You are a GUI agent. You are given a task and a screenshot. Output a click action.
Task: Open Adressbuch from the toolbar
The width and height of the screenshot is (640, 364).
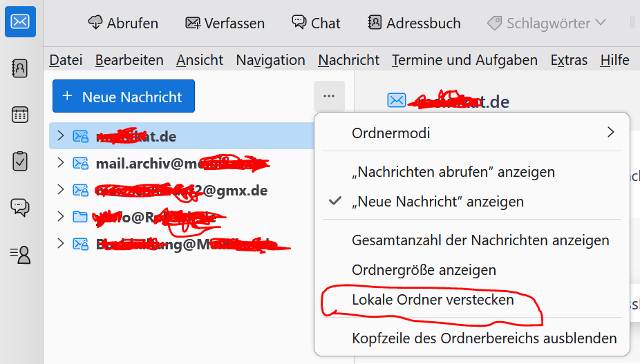(414, 23)
